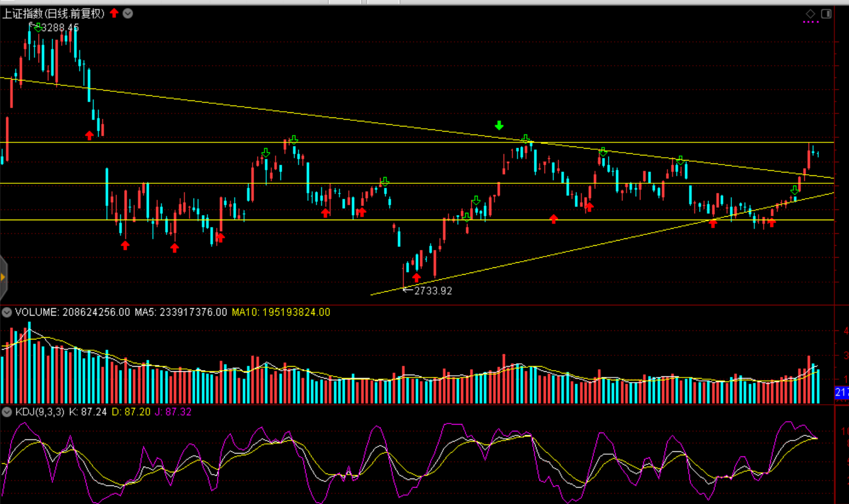Screen dimensions: 849x504
Task: Click the KDJ D value in yellow
Action: [x=131, y=412]
